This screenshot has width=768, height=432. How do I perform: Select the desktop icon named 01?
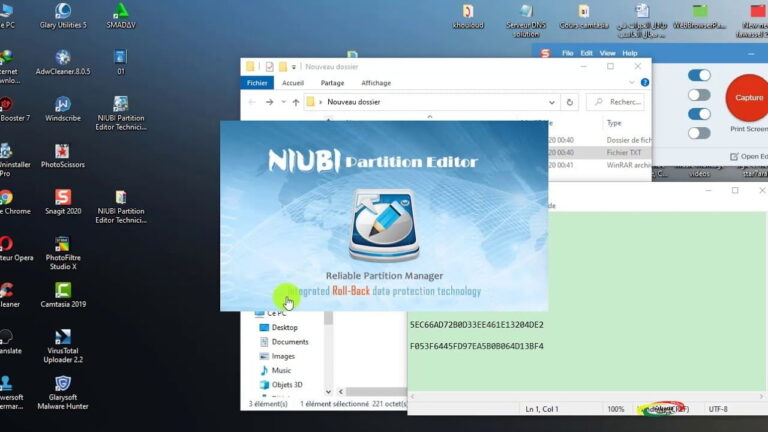tap(120, 62)
